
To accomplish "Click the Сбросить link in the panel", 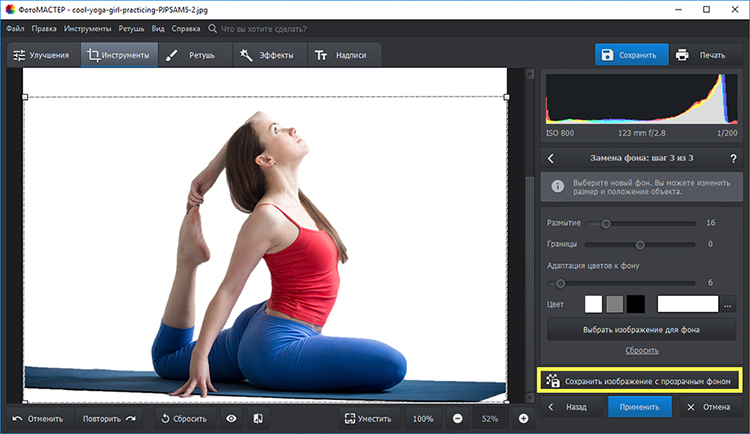I will point(641,351).
